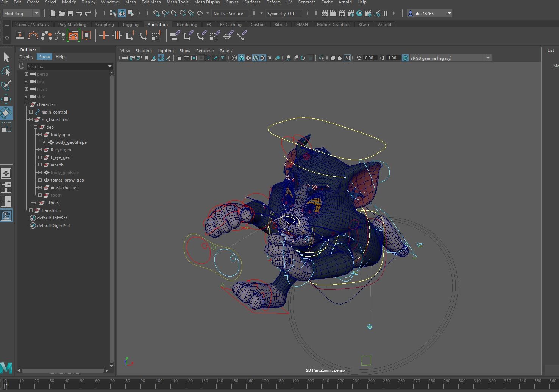Open the Modeling menu set dropdown
This screenshot has height=392, width=559.
(x=21, y=14)
